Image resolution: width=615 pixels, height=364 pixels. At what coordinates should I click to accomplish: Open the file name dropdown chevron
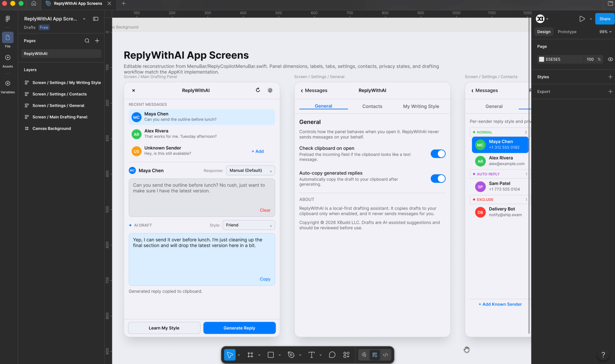click(x=84, y=19)
